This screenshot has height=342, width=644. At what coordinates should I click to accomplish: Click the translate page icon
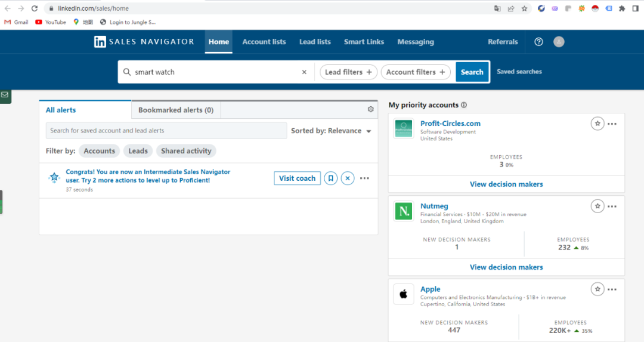tap(497, 8)
